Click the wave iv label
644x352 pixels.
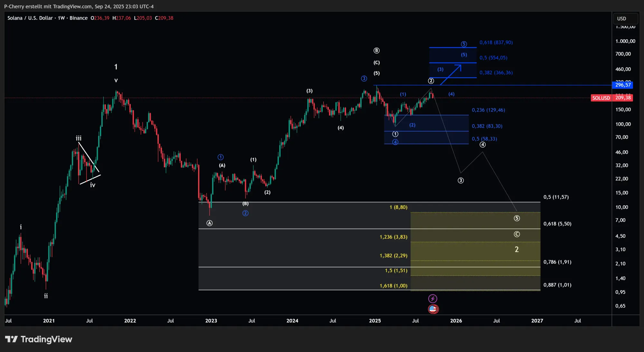click(93, 185)
